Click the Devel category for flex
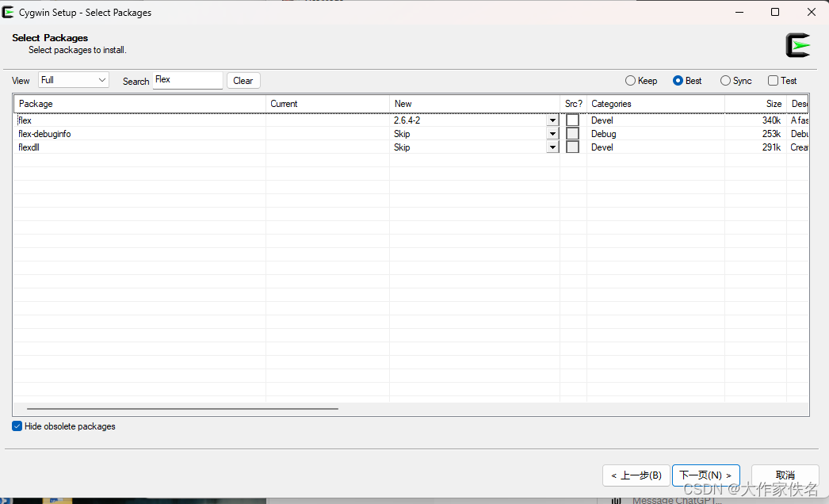The image size is (829, 504). 602,120
